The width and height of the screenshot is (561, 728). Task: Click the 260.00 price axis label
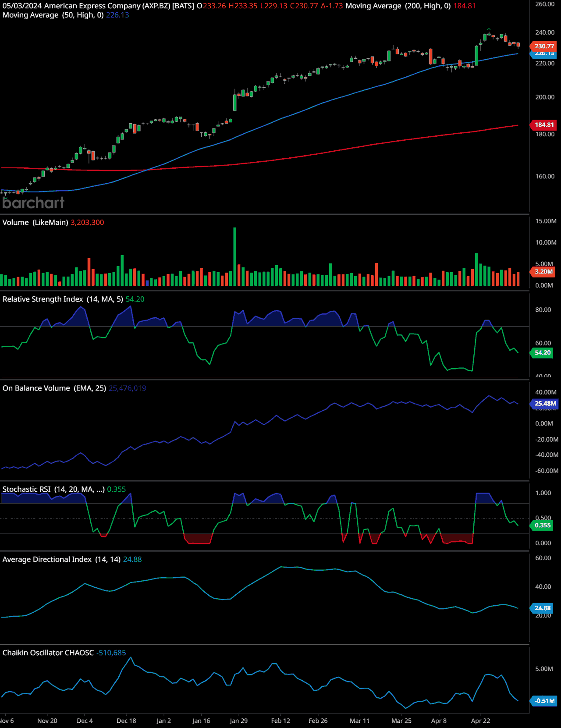point(545,4)
